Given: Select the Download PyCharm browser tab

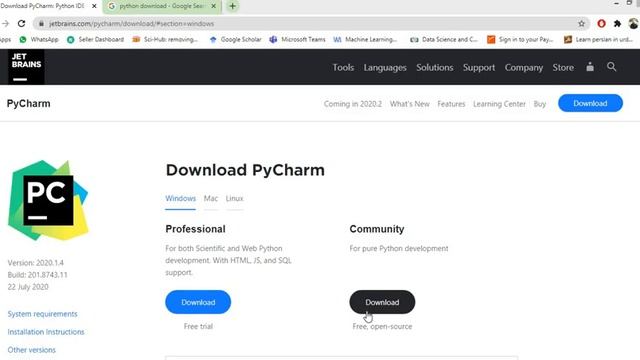Looking at the screenshot, I should tap(43, 6).
